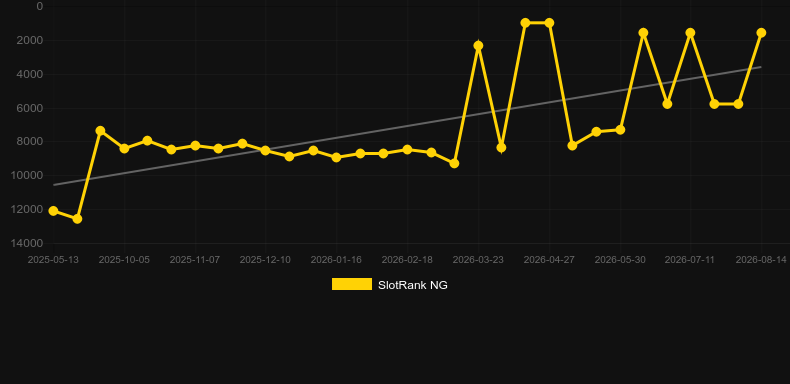Viewport: 790px width, 384px height.
Task: Click the 2026-03-23 x-axis date label
Action: click(478, 260)
